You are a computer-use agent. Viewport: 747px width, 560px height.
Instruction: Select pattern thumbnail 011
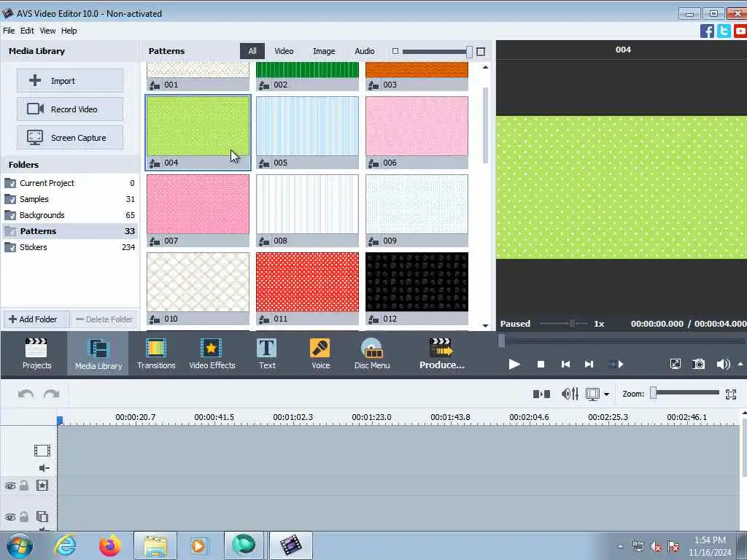307,289
